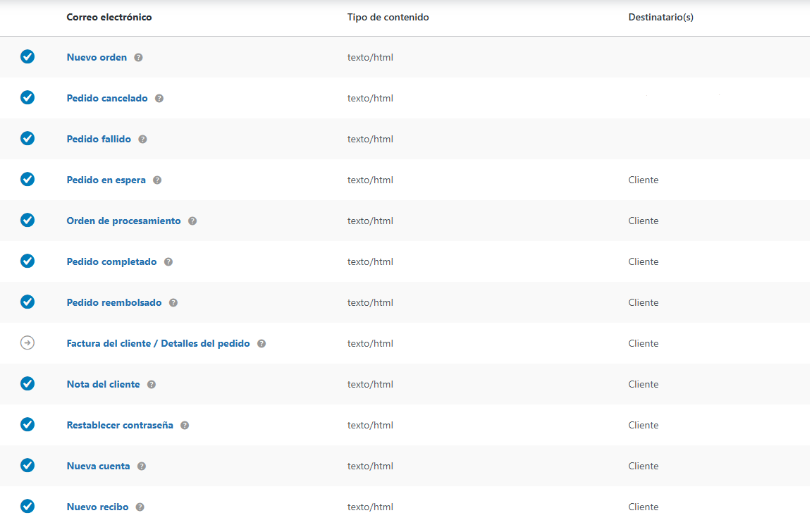Viewport: 812px width, 525px height.
Task: Click the Tipo de contenido column header
Action: click(387, 17)
